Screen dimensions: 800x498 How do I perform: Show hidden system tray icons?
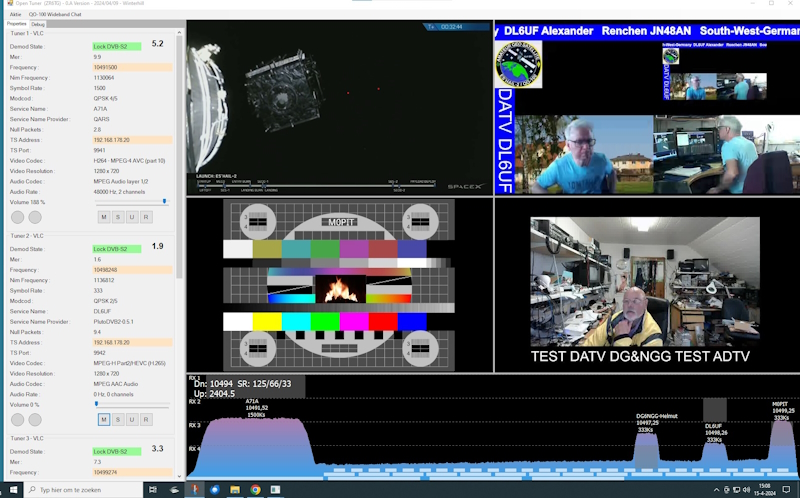pyautogui.click(x=716, y=490)
